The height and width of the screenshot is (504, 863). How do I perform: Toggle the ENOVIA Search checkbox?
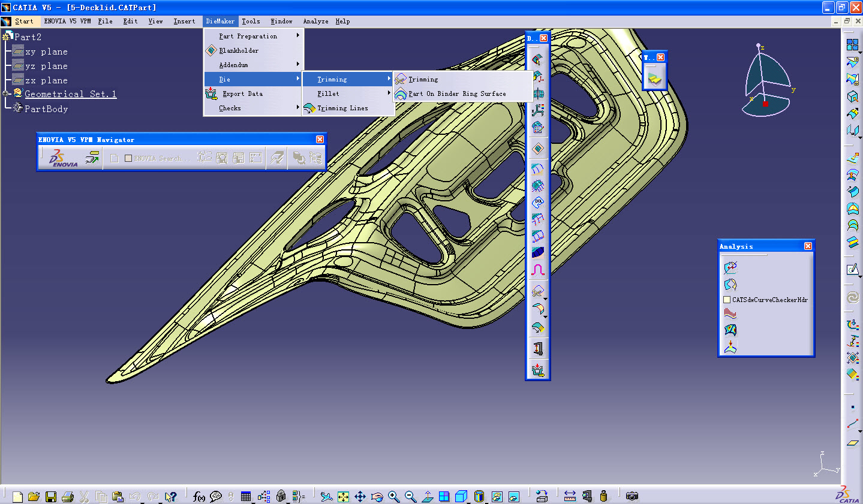[128, 158]
